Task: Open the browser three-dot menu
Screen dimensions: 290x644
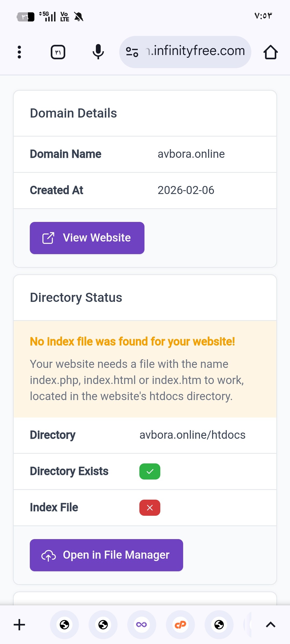Action: [19, 52]
